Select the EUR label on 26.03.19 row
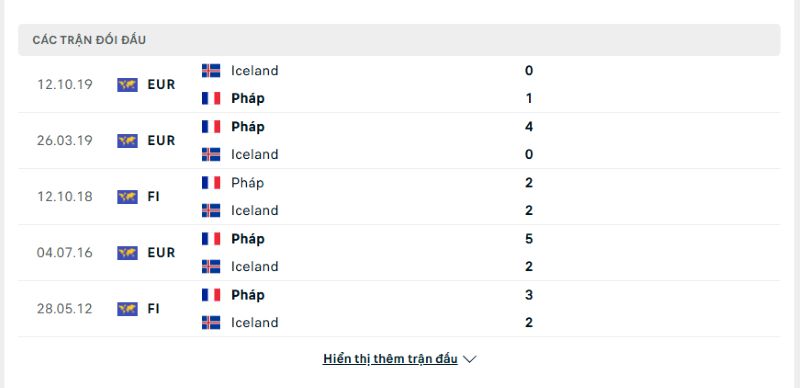This screenshot has height=388, width=800. pyautogui.click(x=161, y=141)
